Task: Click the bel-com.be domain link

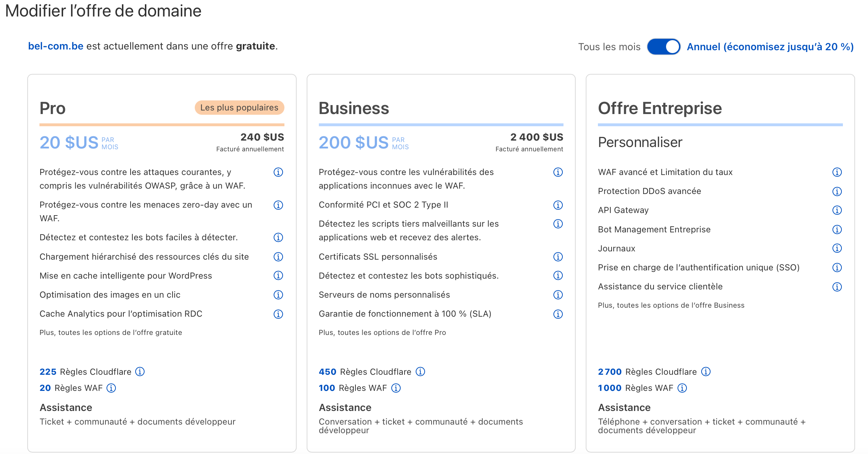Action: click(56, 46)
